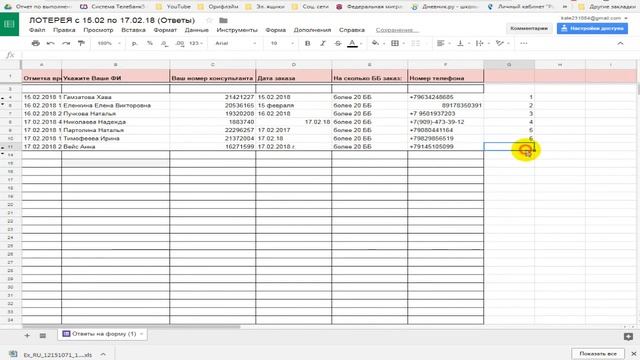The image size is (640, 360).
Task: Open the YouTube bookmark
Action: pyautogui.click(x=173, y=7)
